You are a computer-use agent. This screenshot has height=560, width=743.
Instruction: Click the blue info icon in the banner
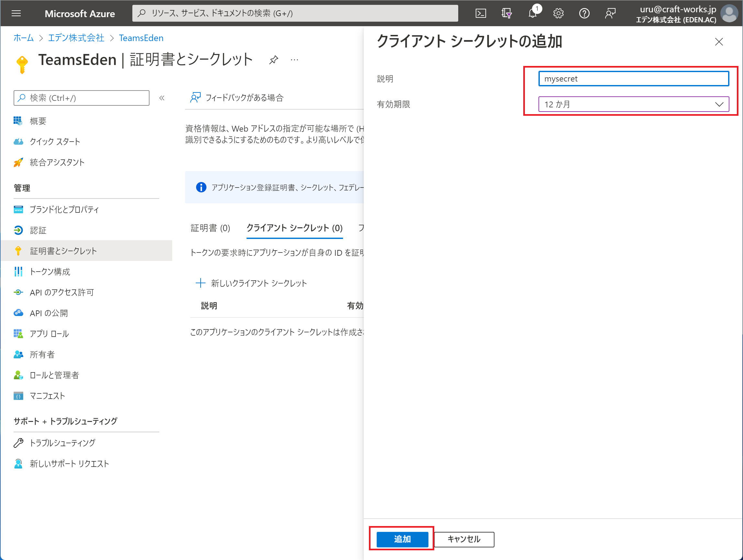pyautogui.click(x=201, y=187)
